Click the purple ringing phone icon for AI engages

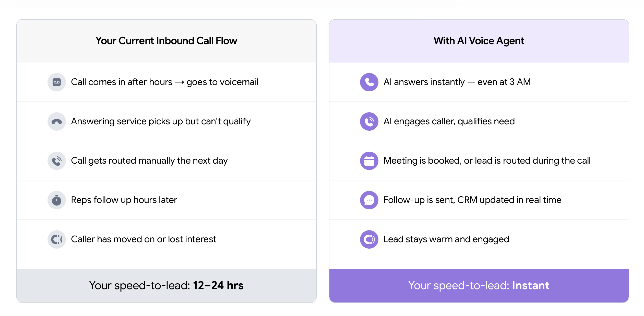point(369,121)
